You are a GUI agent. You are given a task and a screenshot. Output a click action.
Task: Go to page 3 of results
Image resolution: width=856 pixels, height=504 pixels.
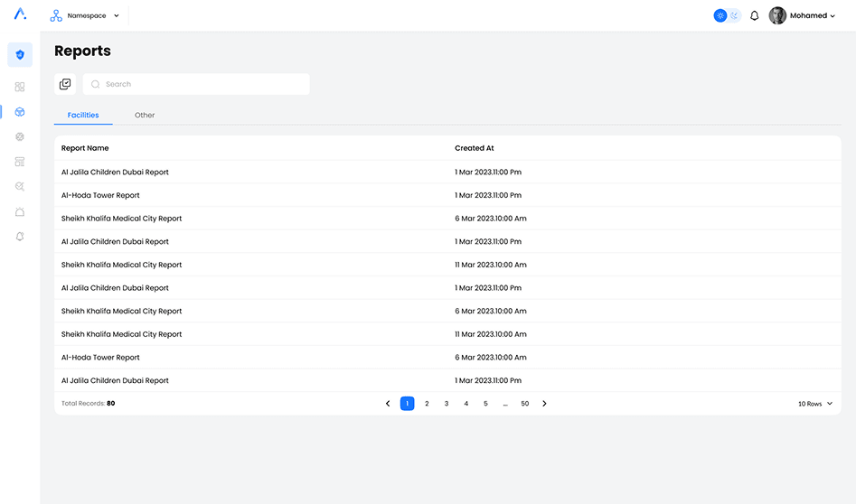pos(447,404)
